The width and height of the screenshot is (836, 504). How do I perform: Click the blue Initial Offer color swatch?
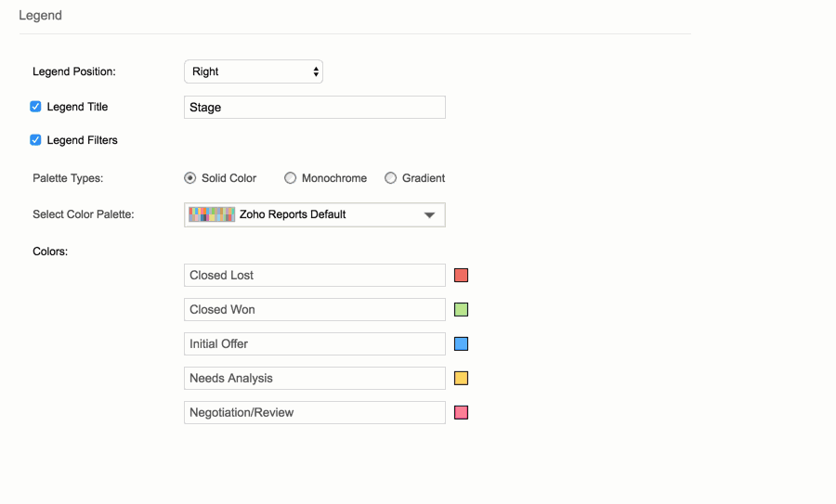click(461, 344)
